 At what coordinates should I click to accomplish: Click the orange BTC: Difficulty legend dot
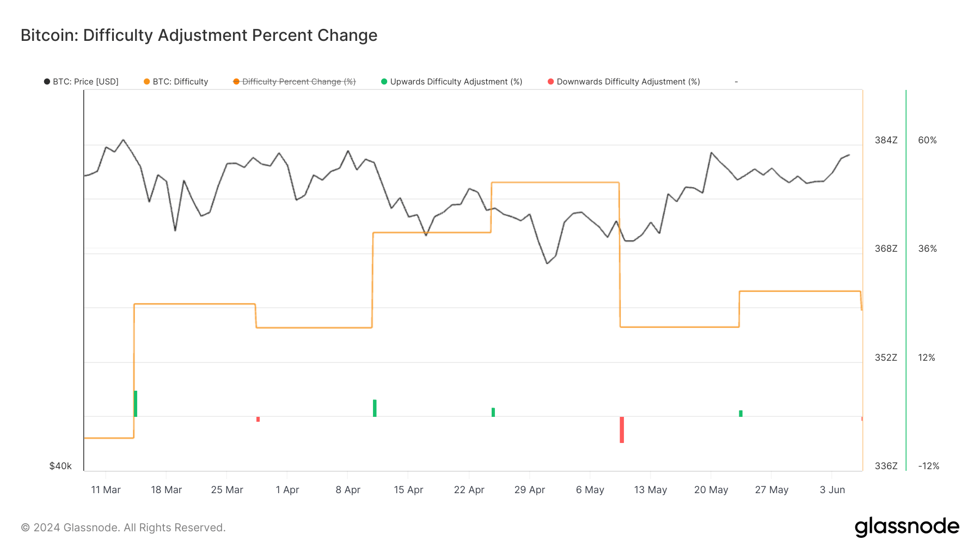point(146,82)
